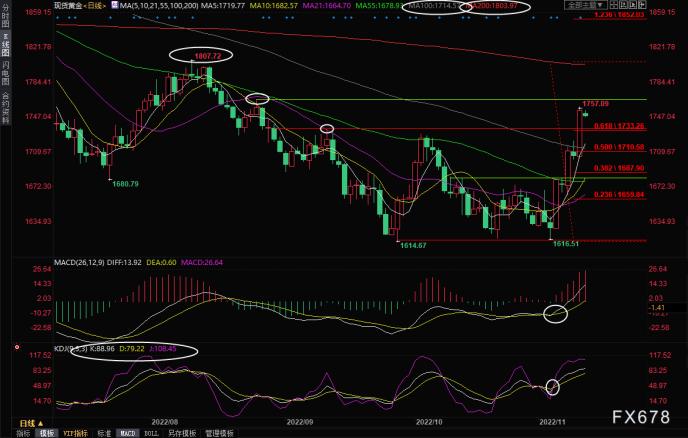Click the red dot beside KDJ panel
Screen dimensions: 688x438
[x=17, y=347]
